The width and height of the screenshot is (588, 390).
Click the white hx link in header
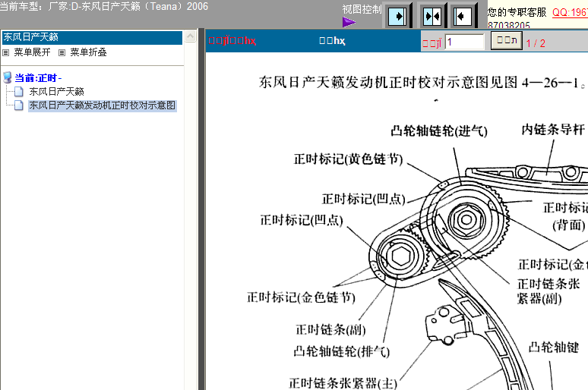332,40
